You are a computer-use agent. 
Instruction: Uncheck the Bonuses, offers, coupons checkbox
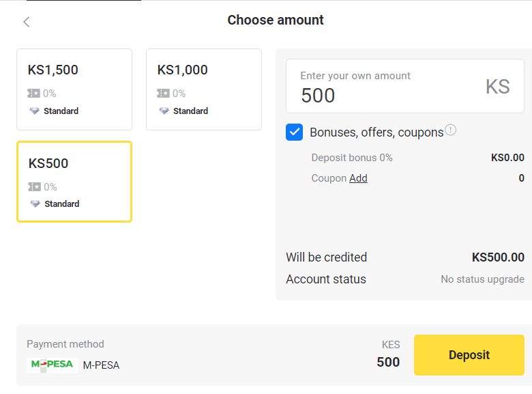[295, 132]
